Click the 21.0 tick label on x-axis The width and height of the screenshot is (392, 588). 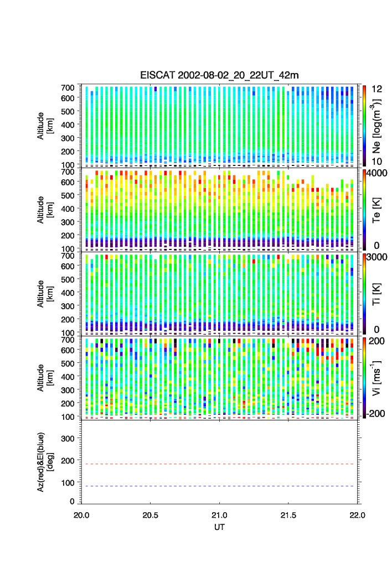point(220,515)
